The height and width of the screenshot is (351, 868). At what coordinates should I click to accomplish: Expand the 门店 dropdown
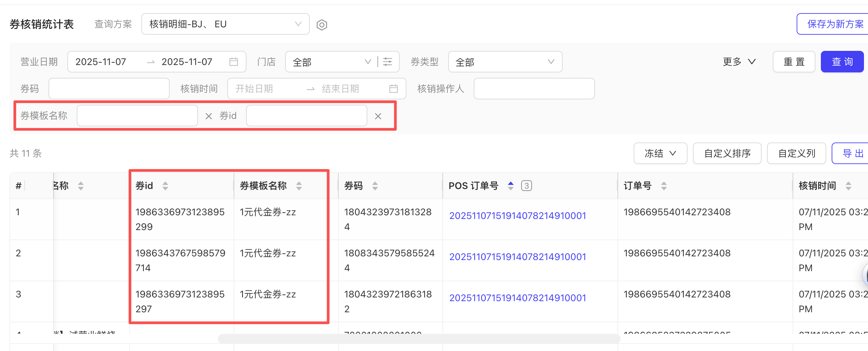[x=331, y=62]
